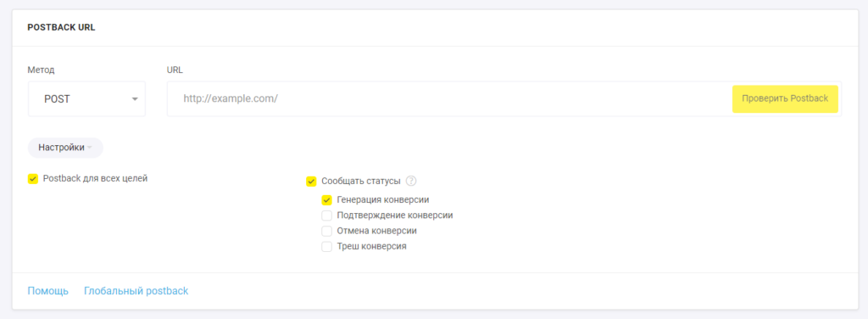Open the Помощь link
This screenshot has width=868, height=319.
(x=48, y=291)
